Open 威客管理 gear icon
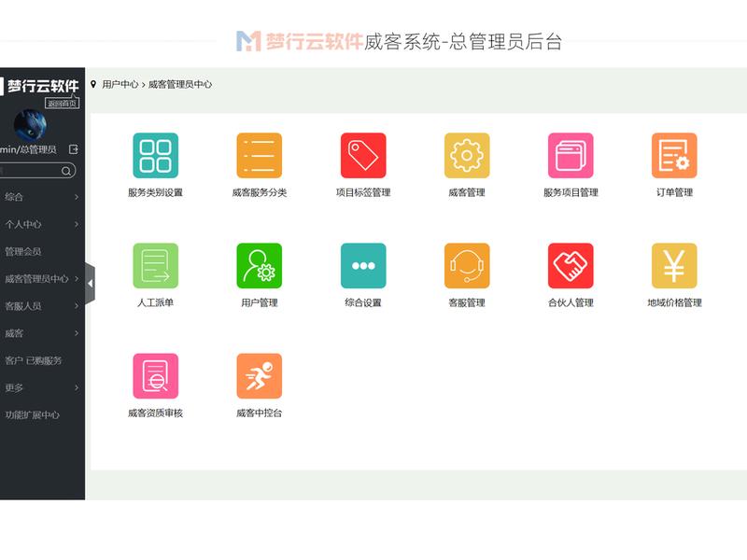747x560 pixels. tap(467, 155)
